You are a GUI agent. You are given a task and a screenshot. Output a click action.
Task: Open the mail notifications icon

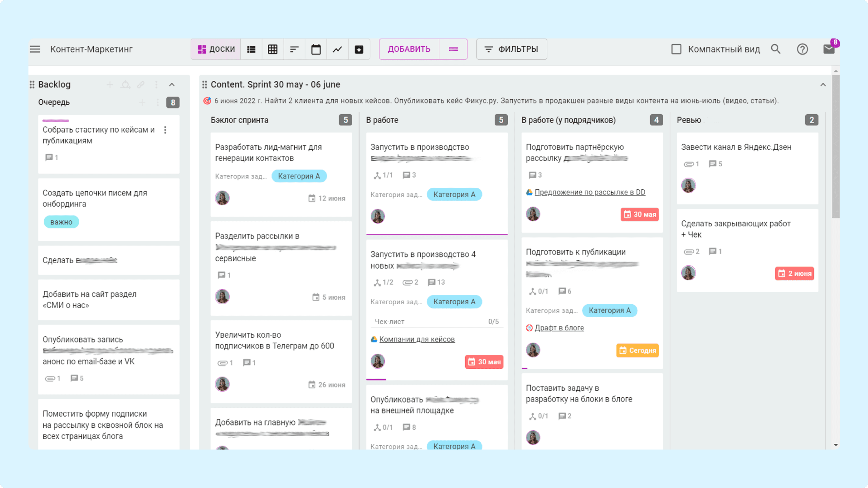click(829, 49)
